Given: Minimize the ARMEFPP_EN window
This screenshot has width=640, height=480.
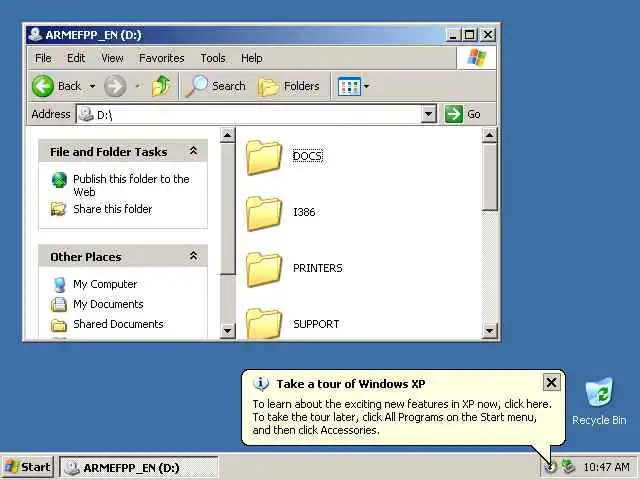Looking at the screenshot, I should pyautogui.click(x=453, y=35).
